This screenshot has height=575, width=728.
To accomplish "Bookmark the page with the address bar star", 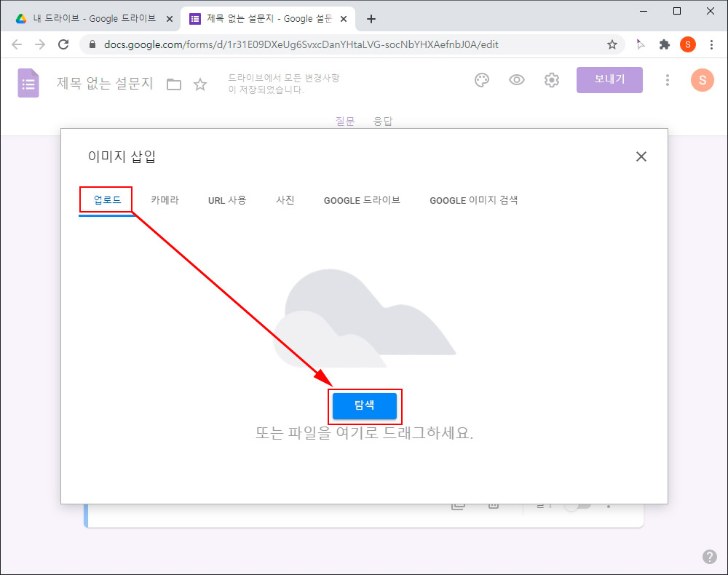I will (612, 44).
